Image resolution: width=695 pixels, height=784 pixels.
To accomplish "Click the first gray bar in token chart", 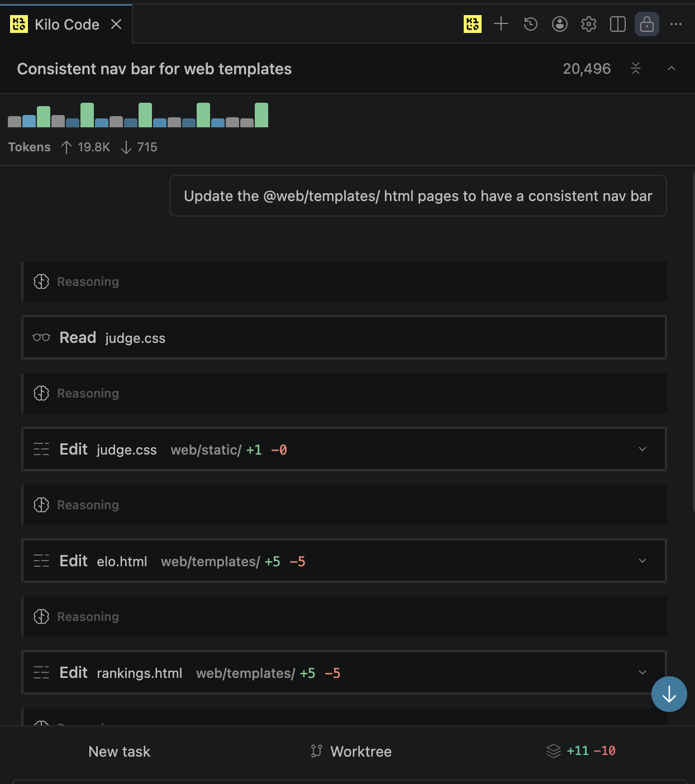I will point(15,122).
